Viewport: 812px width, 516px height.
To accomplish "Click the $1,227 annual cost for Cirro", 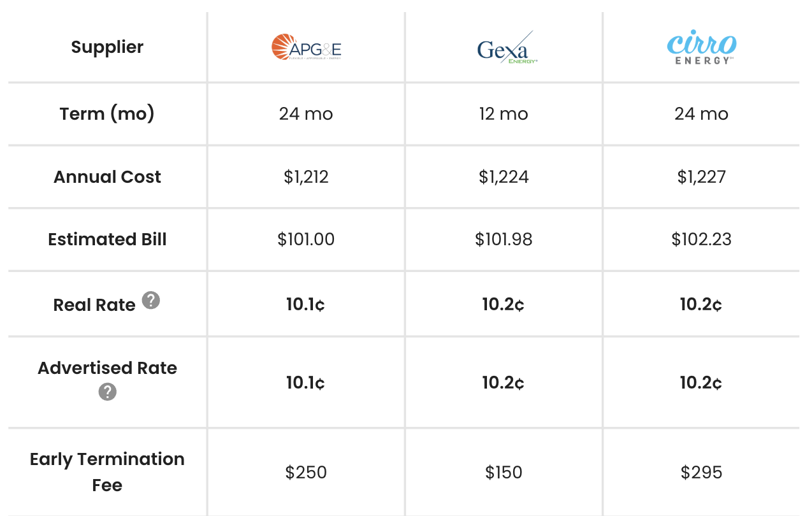I will click(x=701, y=177).
